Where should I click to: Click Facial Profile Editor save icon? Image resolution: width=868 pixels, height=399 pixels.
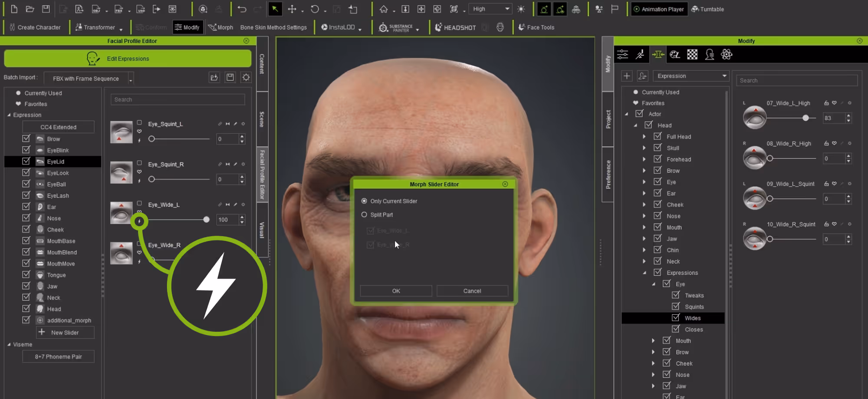pos(230,77)
